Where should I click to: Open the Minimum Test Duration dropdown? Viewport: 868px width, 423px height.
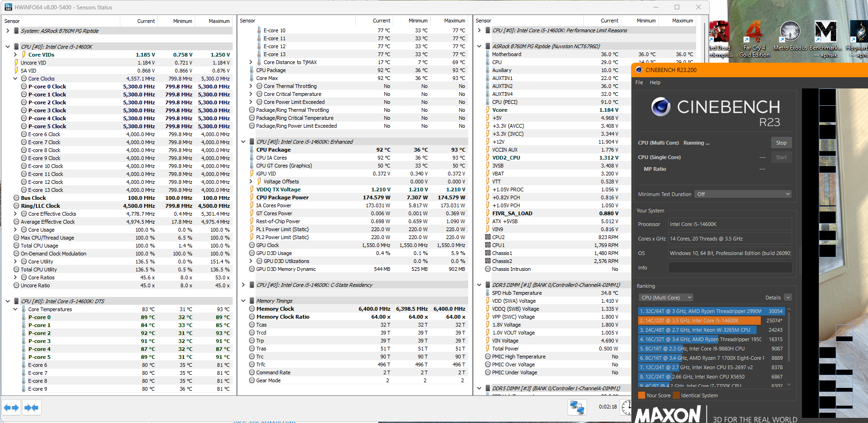pos(743,194)
